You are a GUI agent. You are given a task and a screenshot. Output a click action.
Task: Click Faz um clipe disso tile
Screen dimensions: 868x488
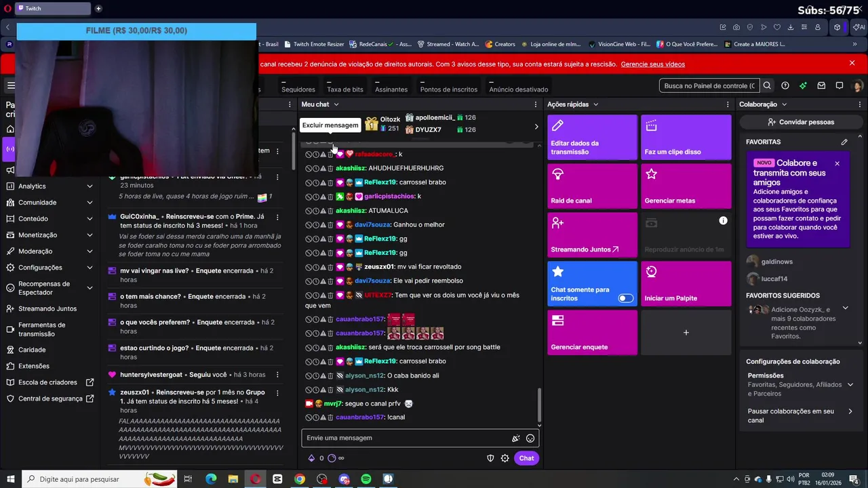point(686,138)
